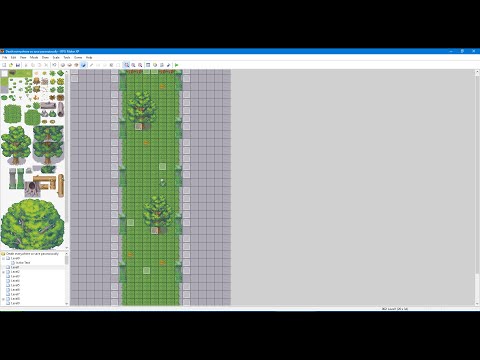Select the Flood Fill tool

tap(111, 65)
